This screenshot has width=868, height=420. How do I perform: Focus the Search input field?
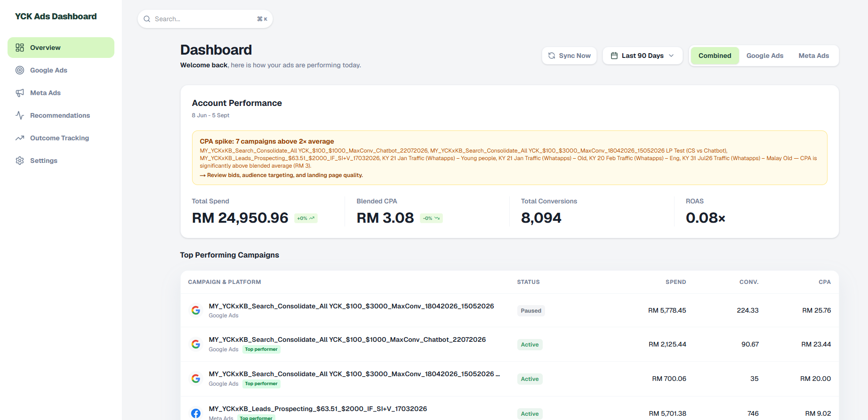205,19
